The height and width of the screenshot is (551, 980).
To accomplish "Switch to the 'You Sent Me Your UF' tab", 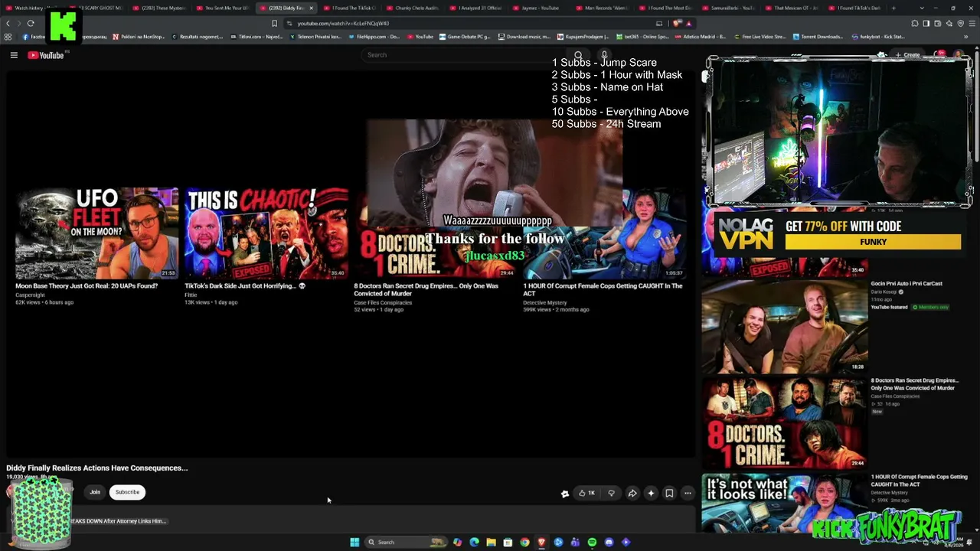I will (223, 8).
